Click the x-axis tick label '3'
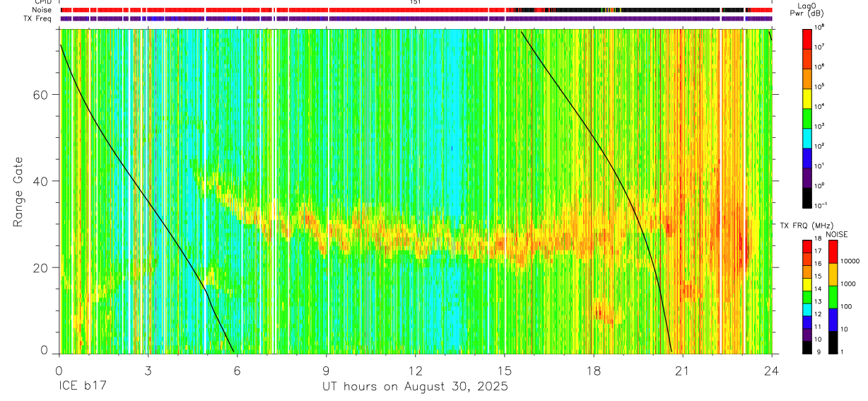Viewport: 868px width, 401px height. (148, 371)
